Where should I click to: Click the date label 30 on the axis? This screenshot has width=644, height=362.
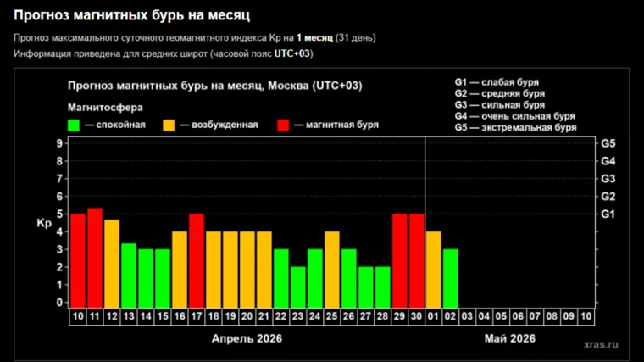[417, 316]
